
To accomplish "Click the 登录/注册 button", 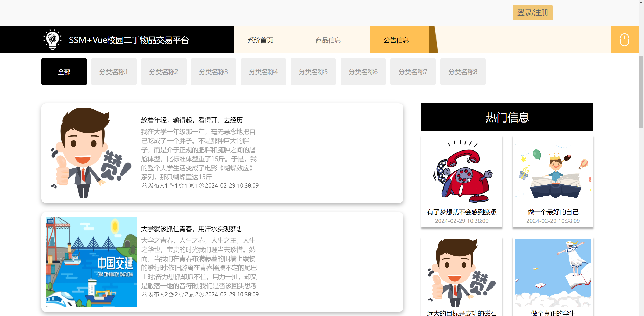I will (533, 12).
